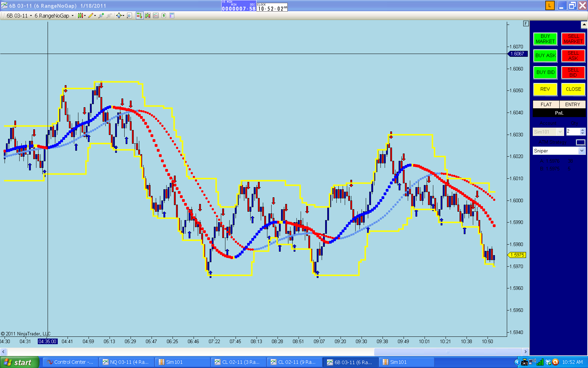The width and height of the screenshot is (588, 368).
Task: Click the 04:35:00 time marker
Action: tap(47, 341)
